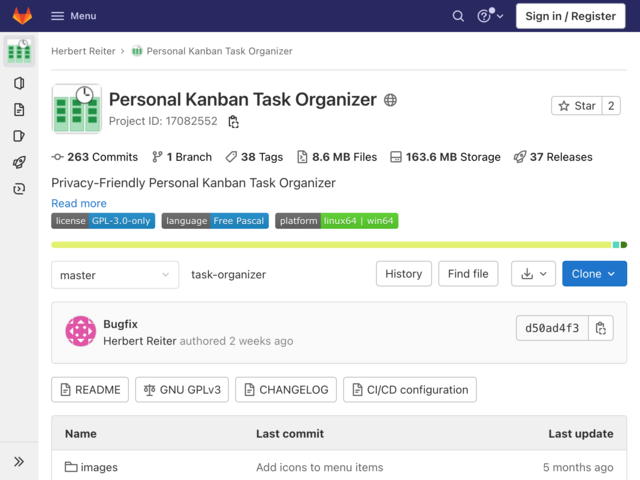Open the help menu dropdown
Image resolution: width=640 pixels, height=480 pixels.
coord(490,16)
